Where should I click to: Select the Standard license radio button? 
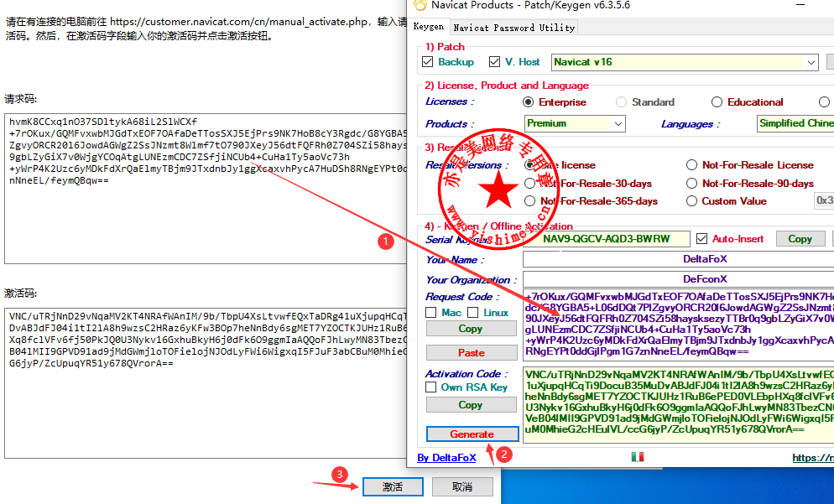coord(621,102)
